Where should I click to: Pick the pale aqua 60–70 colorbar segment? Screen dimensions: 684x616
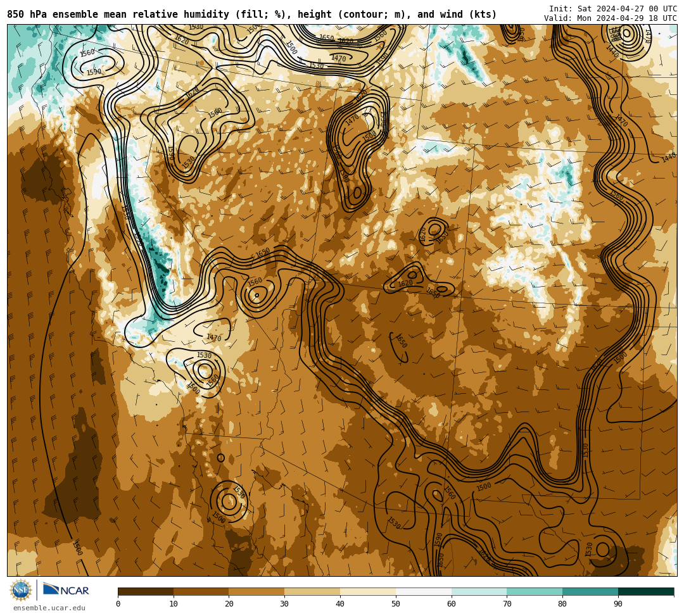pyautogui.click(x=479, y=591)
